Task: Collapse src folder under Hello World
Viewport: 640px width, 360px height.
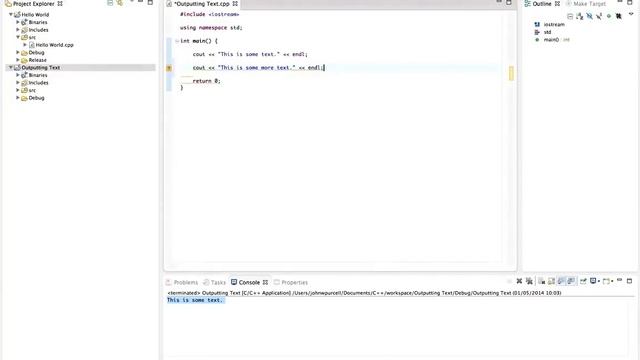Action: point(18,37)
